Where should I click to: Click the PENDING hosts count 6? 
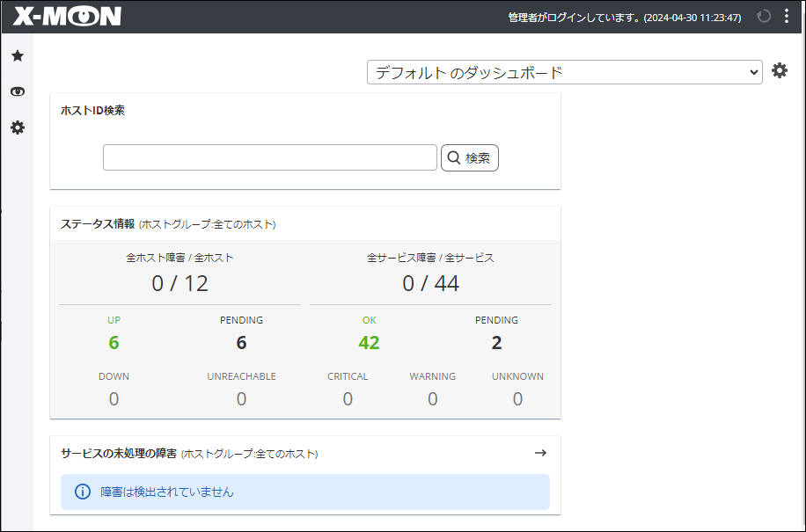click(x=241, y=343)
